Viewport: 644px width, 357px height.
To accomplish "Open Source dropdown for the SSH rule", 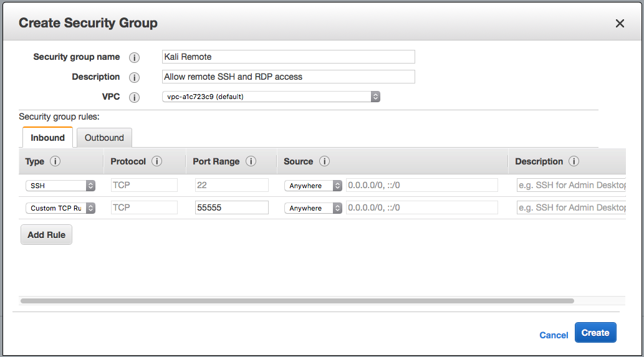I will click(x=313, y=186).
